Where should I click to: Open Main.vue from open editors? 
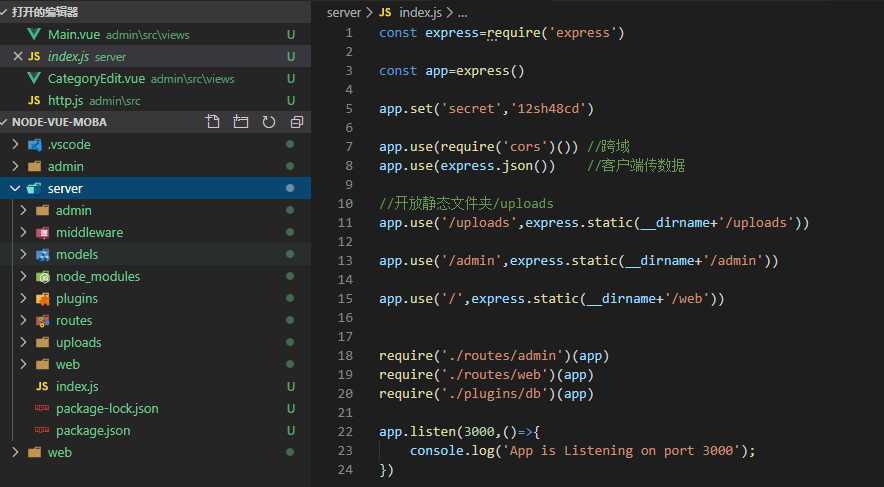[x=155, y=34]
